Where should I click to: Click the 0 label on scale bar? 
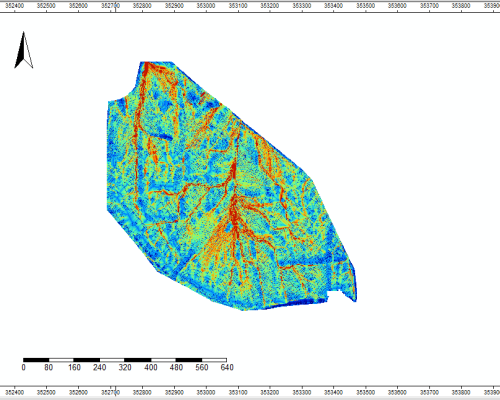click(x=23, y=367)
